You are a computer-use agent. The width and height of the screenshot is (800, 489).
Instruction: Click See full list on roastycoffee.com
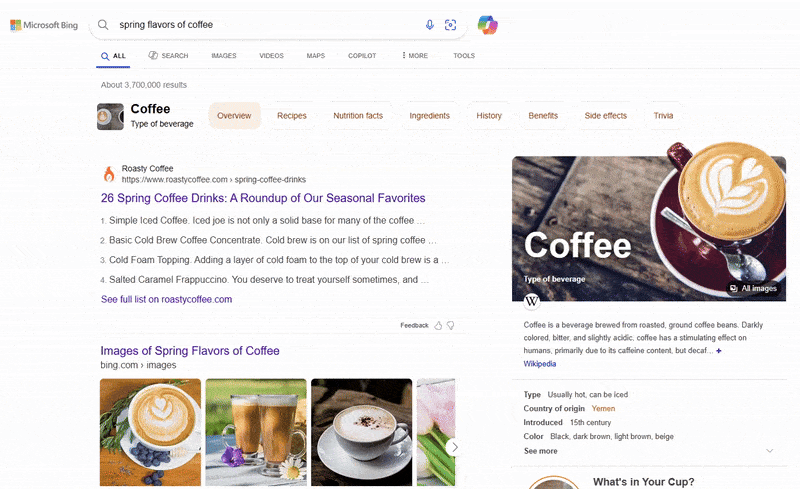[x=166, y=299]
